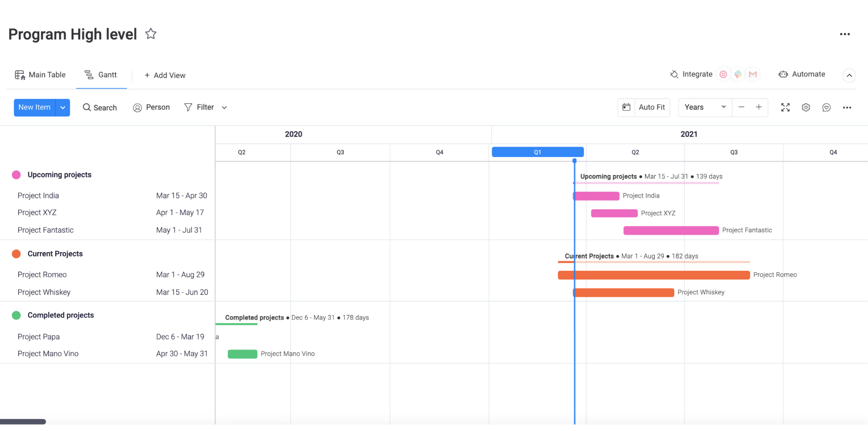
Task: Create a New Item
Action: pyautogui.click(x=35, y=107)
